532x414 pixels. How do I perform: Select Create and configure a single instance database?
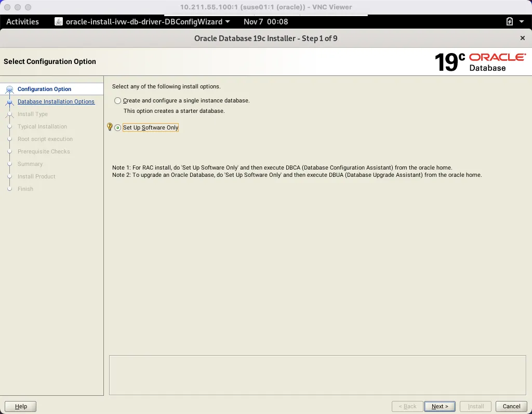pos(117,100)
